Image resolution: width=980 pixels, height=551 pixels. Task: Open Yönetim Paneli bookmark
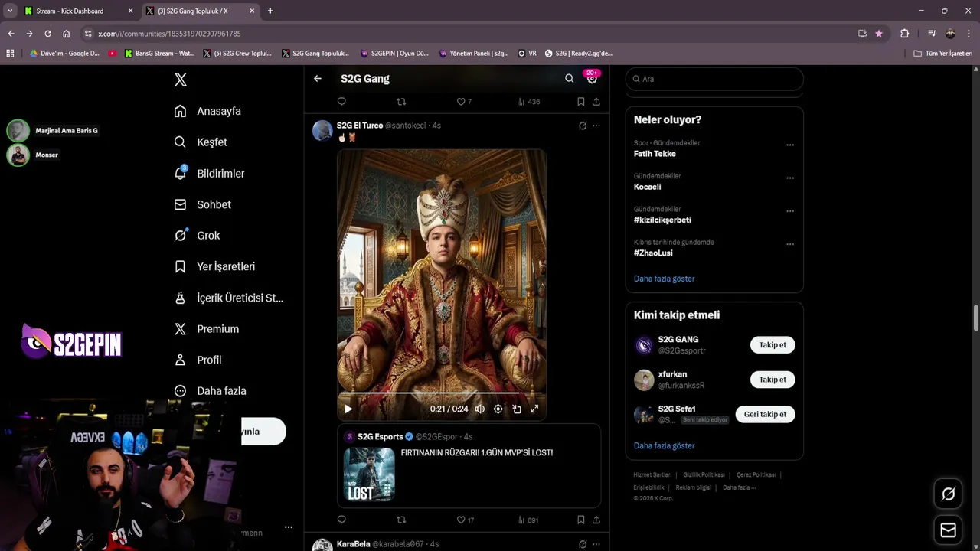(474, 54)
